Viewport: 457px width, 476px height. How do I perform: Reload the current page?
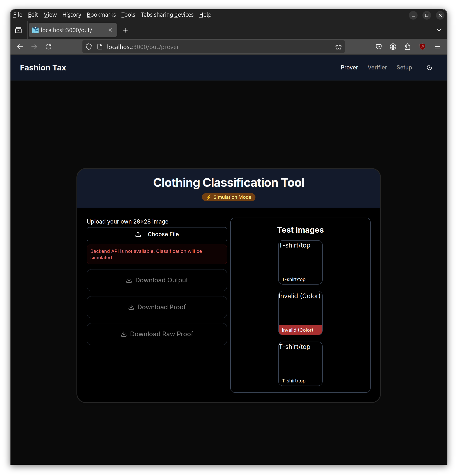pyautogui.click(x=49, y=47)
